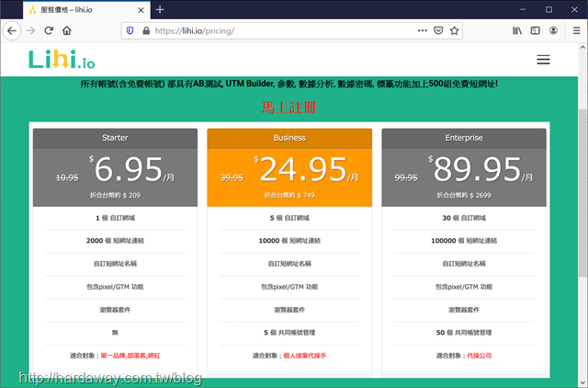Select the Starter plan header

tap(115, 138)
